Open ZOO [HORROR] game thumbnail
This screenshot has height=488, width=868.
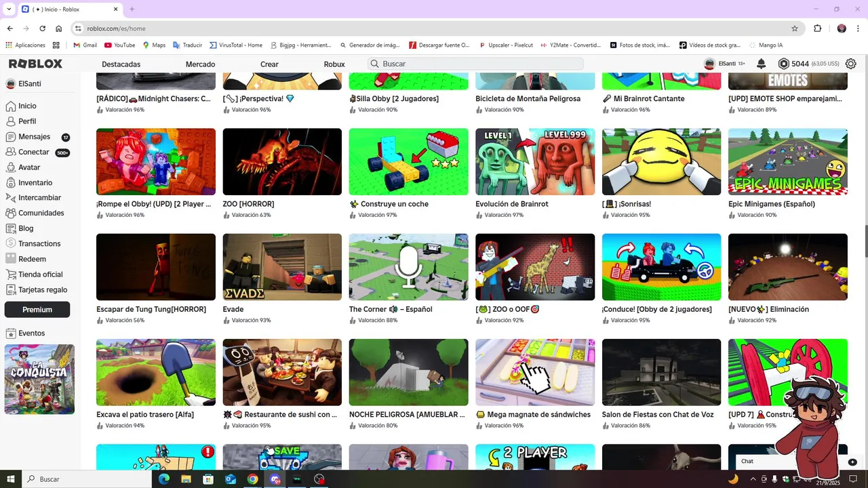pyautogui.click(x=282, y=162)
